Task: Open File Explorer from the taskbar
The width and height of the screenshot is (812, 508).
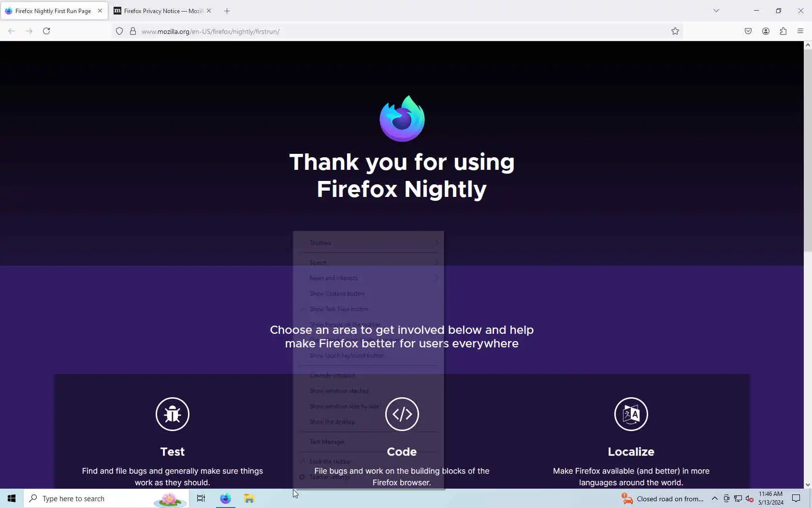Action: (249, 498)
